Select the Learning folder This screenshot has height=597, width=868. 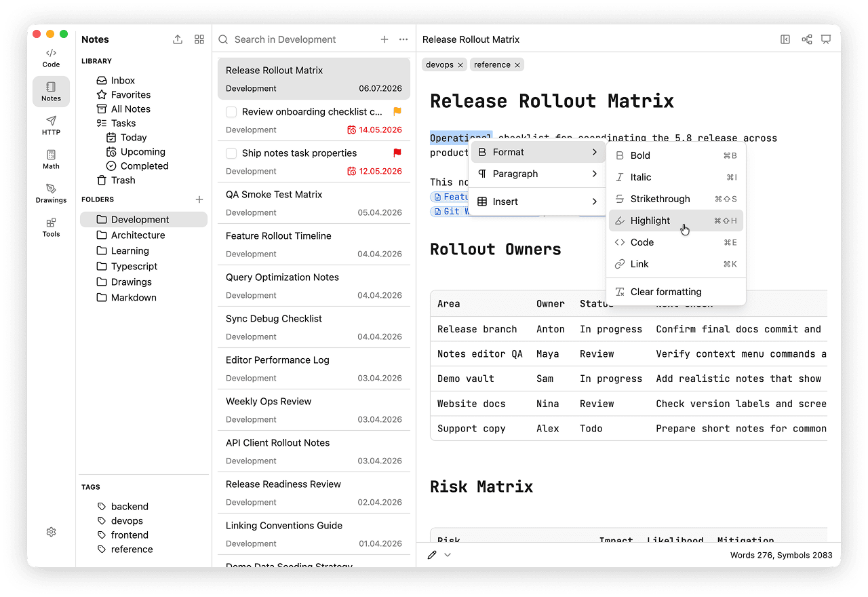144,251
